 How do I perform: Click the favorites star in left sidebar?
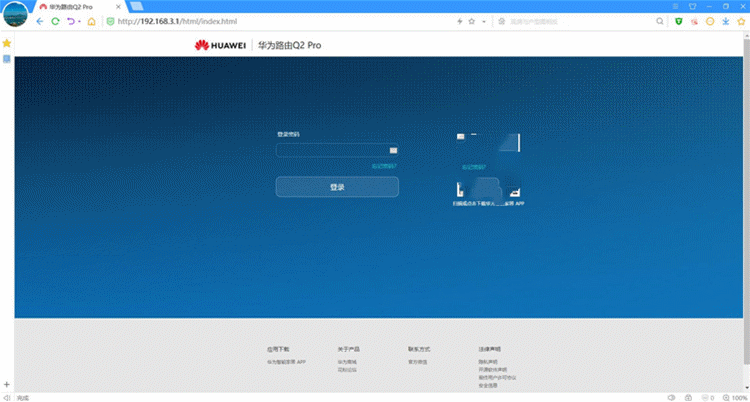pyautogui.click(x=7, y=43)
